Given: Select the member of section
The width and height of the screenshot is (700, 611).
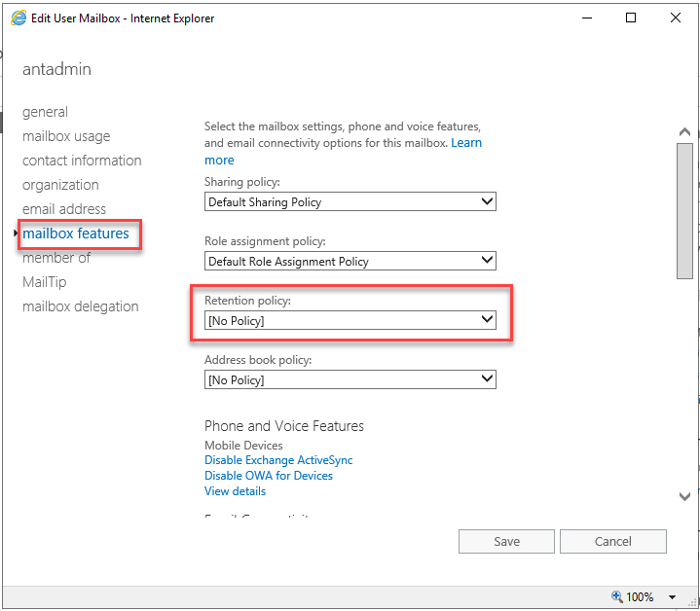Looking at the screenshot, I should point(56,258).
